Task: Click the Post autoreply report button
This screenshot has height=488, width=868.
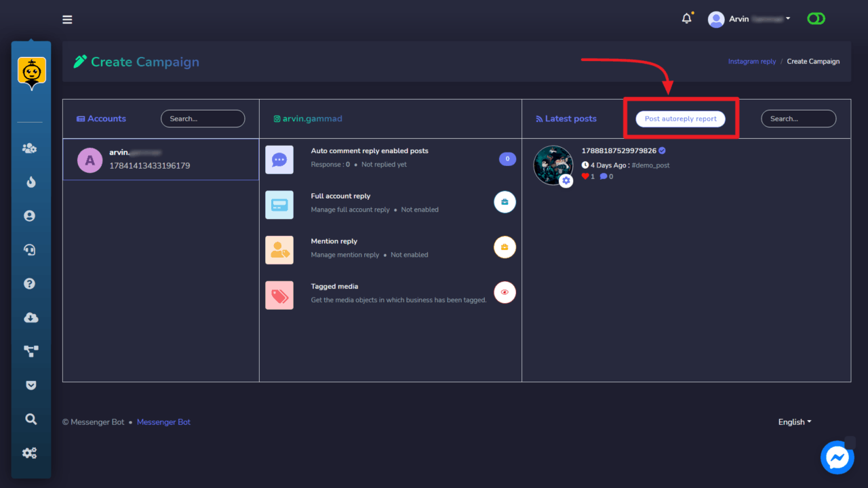Action: pos(680,119)
